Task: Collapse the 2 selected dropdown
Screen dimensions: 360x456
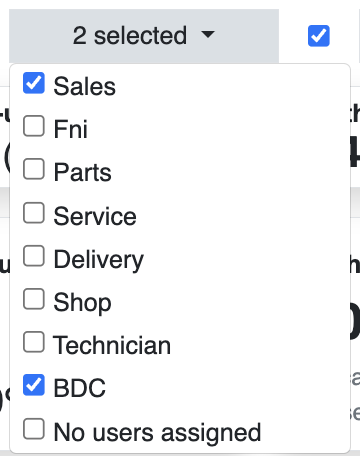Action: click(x=144, y=36)
